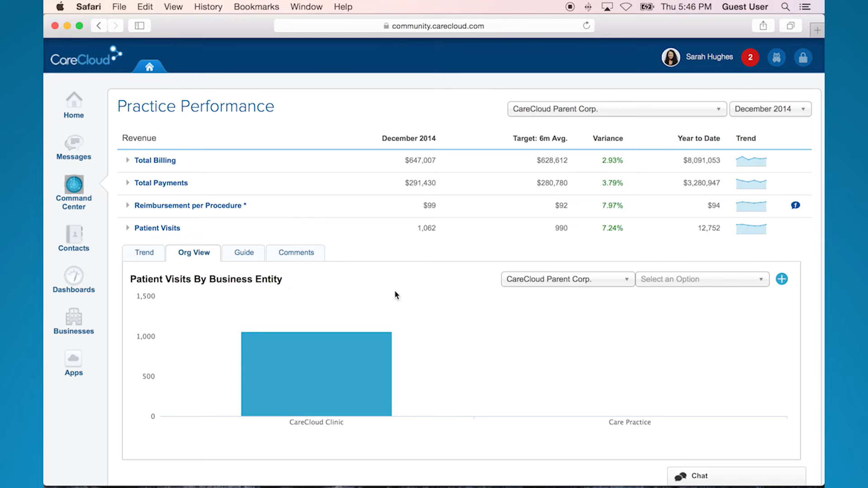Viewport: 868px width, 488px height.
Task: Switch to the Trend tab
Action: (144, 253)
